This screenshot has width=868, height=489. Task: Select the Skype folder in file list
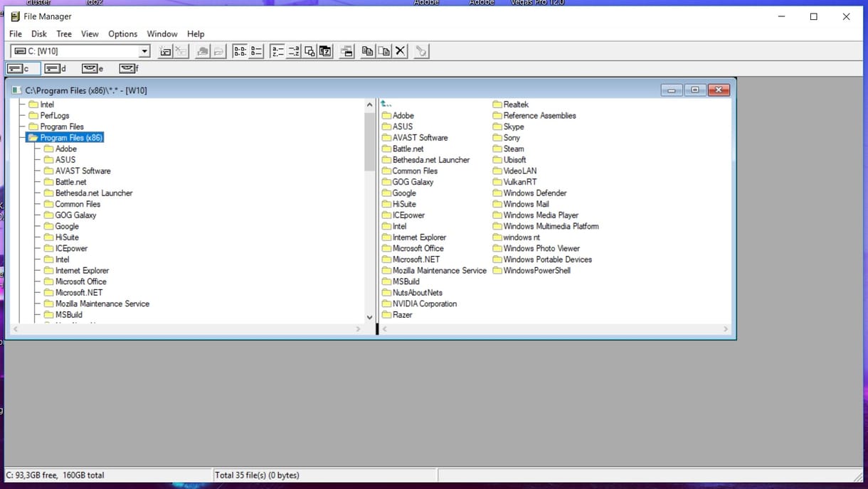tap(508, 127)
